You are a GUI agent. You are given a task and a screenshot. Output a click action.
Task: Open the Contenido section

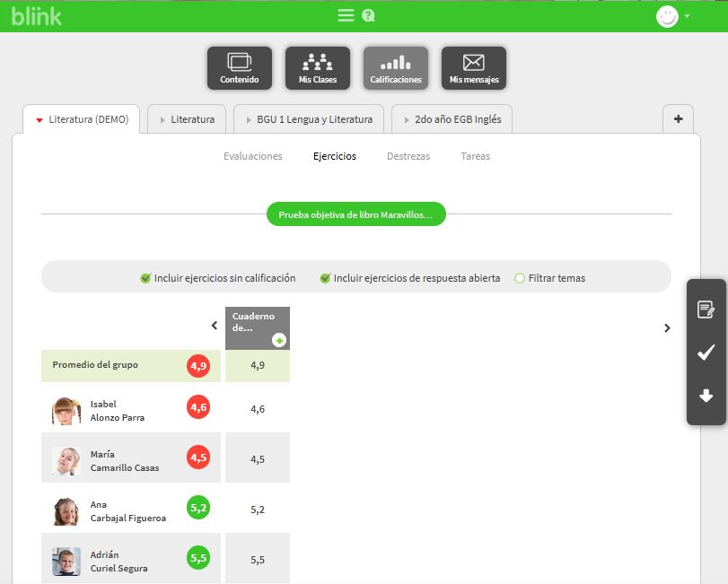[x=240, y=68]
